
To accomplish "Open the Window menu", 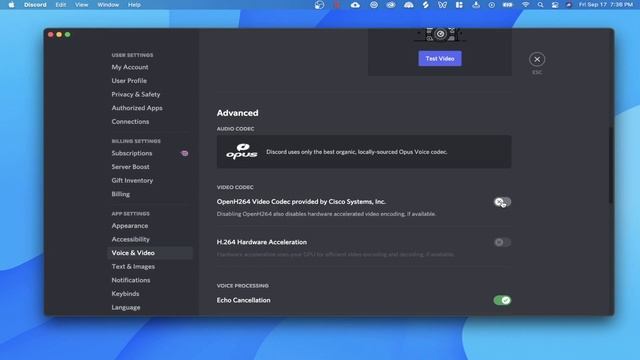I will click(x=108, y=5).
